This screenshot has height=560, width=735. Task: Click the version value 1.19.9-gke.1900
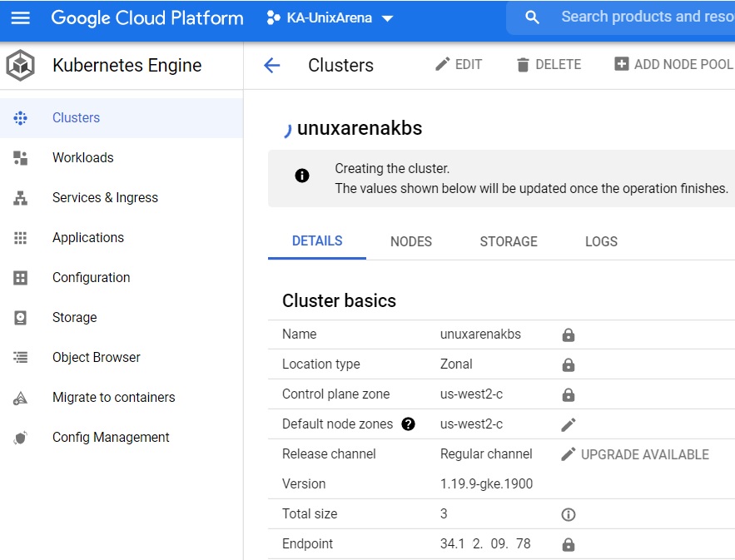tap(487, 483)
